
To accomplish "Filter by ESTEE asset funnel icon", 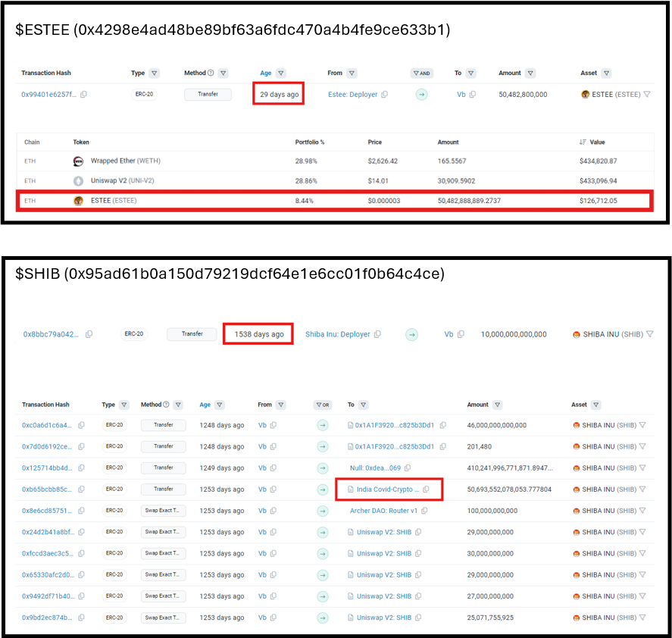I will (647, 94).
